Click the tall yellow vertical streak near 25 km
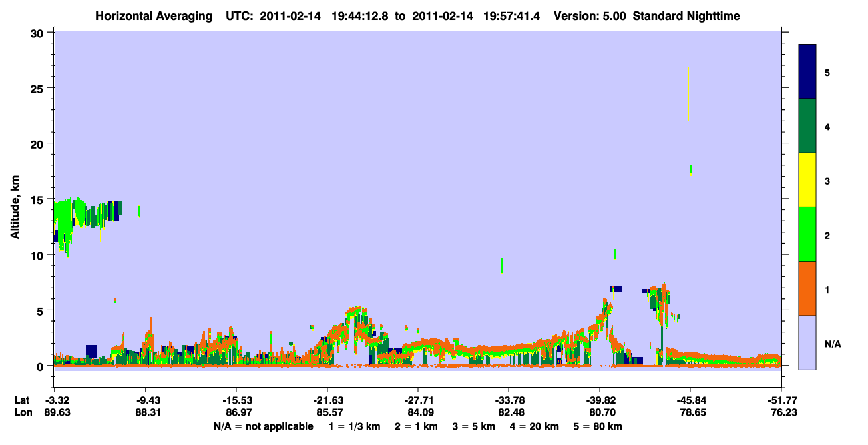The image size is (868, 445). (x=688, y=93)
